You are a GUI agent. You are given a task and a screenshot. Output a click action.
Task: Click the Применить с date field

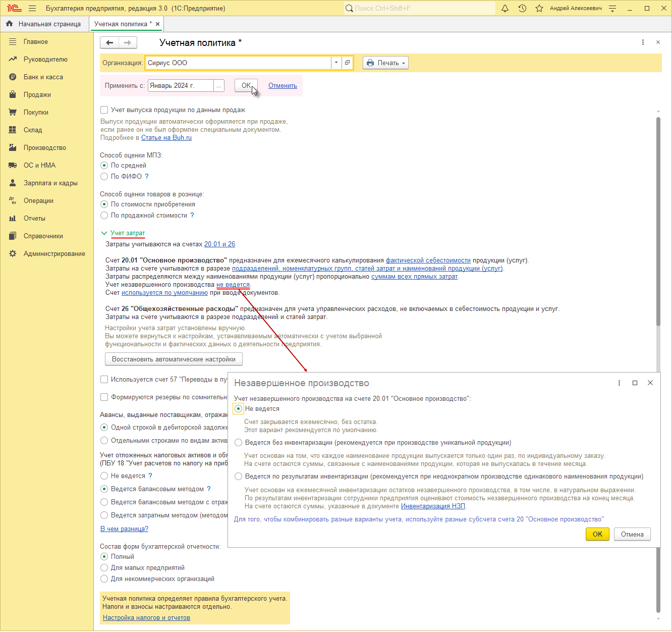[x=181, y=85]
